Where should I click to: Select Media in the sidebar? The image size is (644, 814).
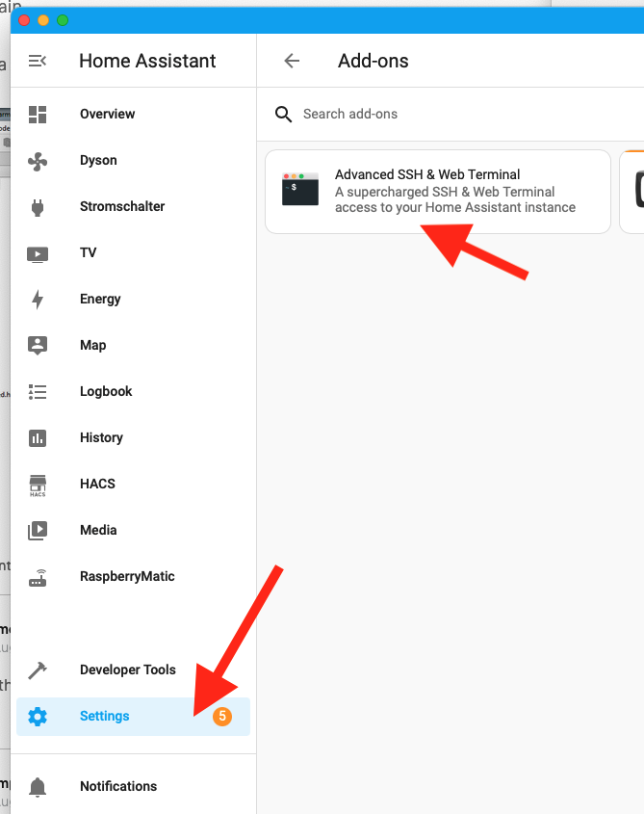click(x=98, y=531)
